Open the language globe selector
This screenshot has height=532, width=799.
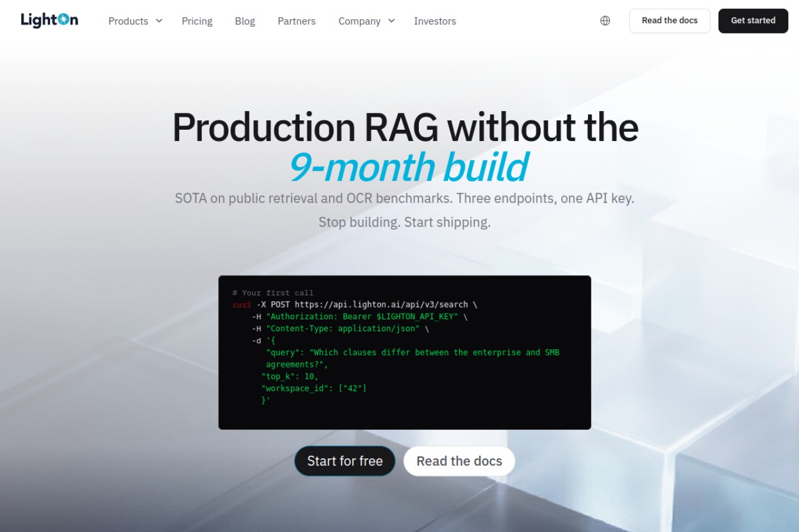[x=605, y=21]
